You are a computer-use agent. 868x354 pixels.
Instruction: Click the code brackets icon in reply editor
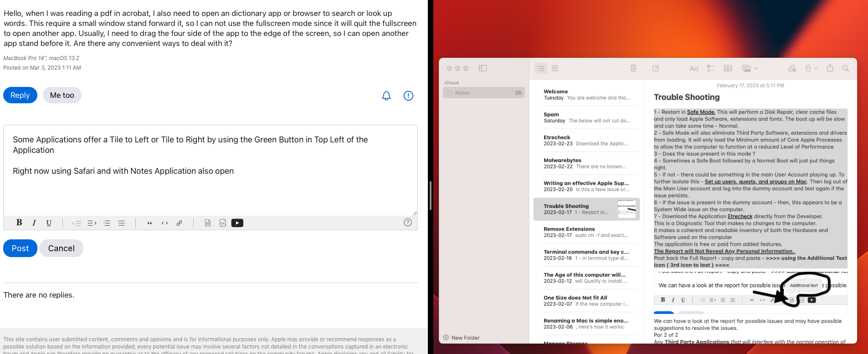pos(164,223)
